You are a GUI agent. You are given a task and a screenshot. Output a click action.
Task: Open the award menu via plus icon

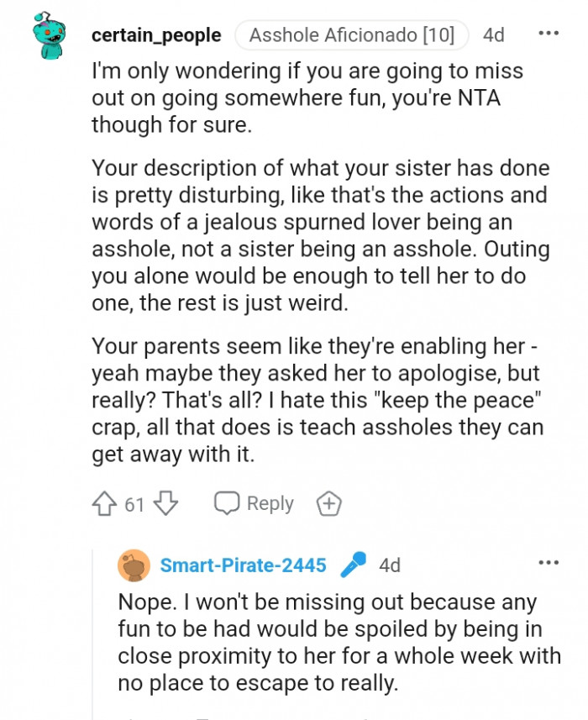[x=328, y=502]
